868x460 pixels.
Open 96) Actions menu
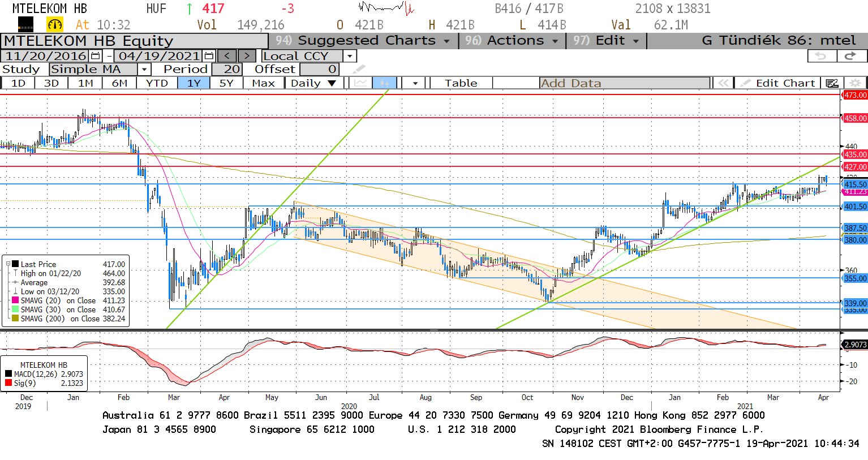[x=513, y=41]
